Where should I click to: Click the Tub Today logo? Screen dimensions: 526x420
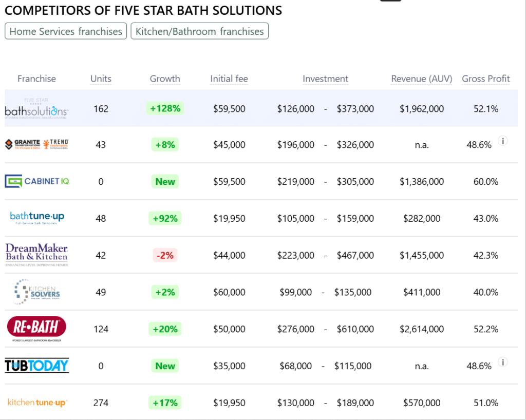click(36, 366)
